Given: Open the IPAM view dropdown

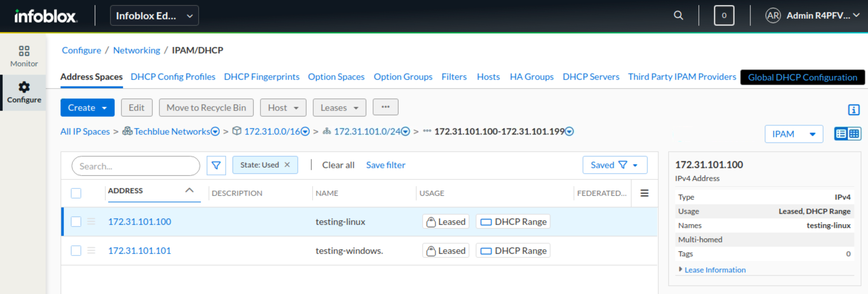Looking at the screenshot, I should coord(793,134).
